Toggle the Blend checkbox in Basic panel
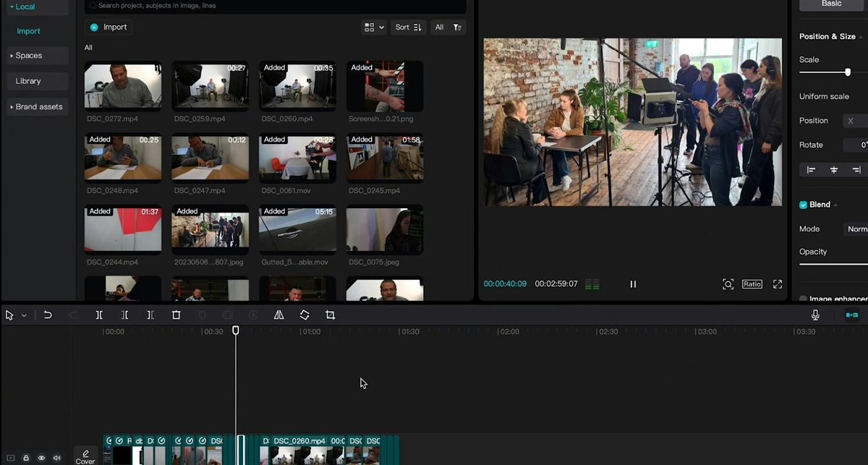 (x=803, y=204)
